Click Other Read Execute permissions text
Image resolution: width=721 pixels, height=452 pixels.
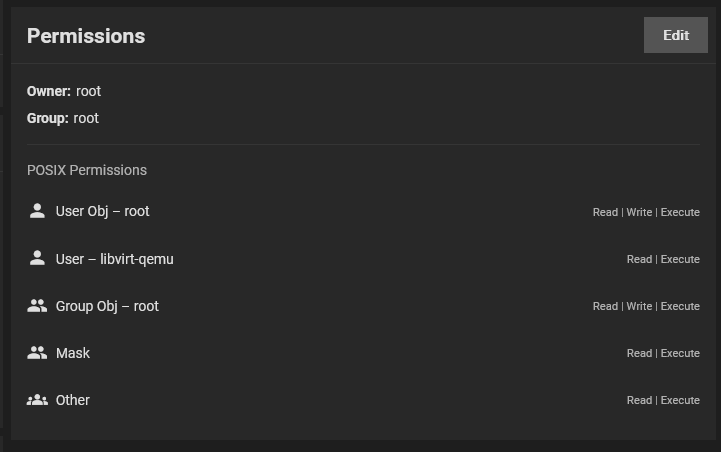[663, 400]
